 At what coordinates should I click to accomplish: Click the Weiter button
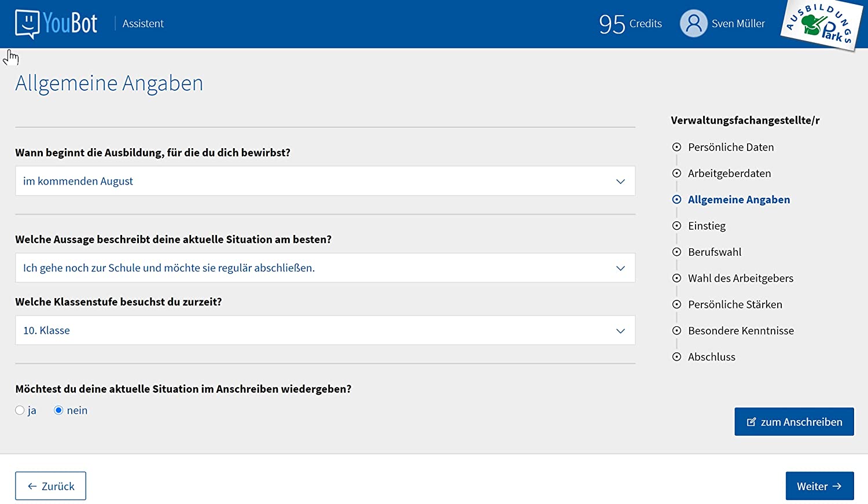(819, 486)
